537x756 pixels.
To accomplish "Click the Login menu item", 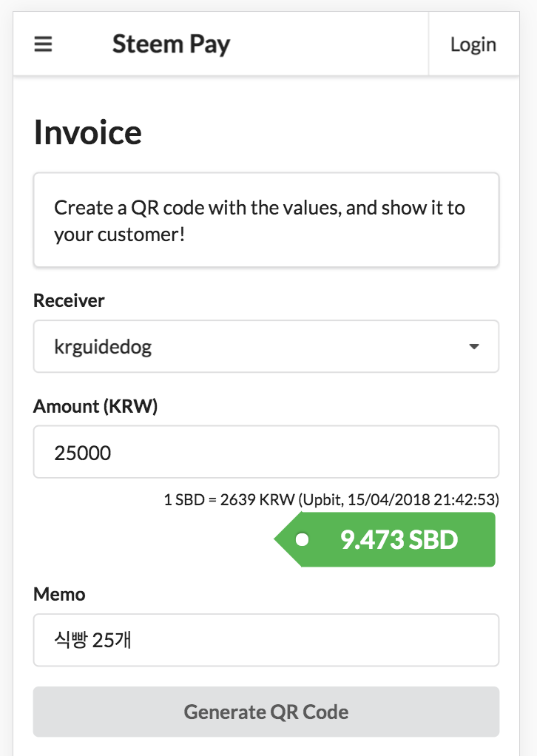I will click(x=473, y=44).
